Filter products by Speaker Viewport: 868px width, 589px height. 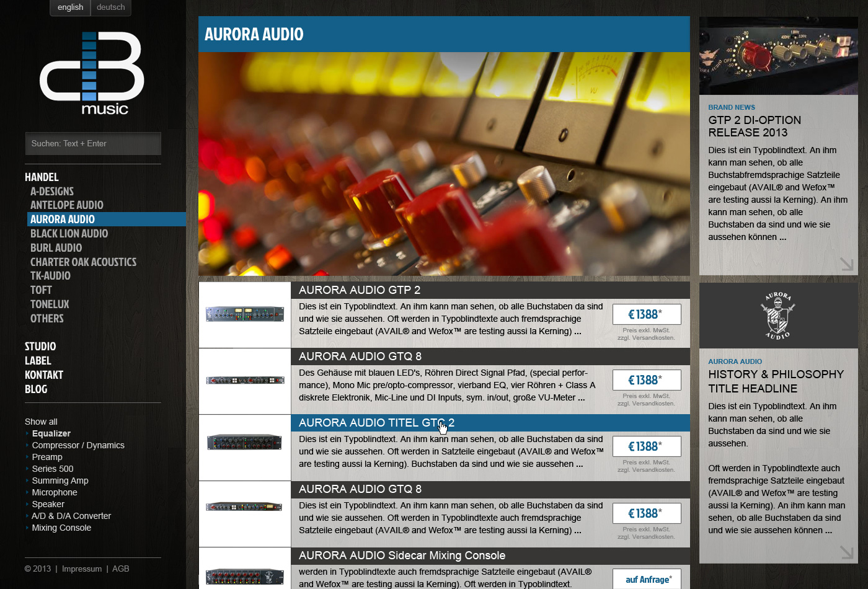click(48, 504)
